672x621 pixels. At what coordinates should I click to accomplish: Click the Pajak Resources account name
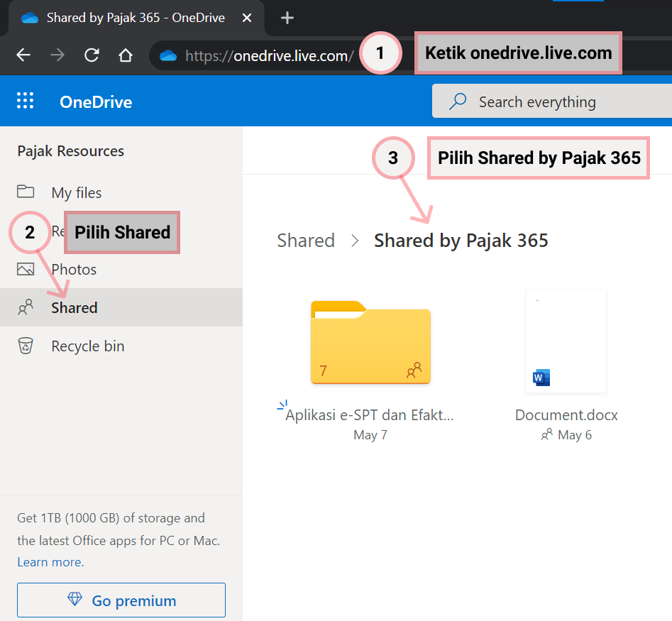(x=71, y=151)
